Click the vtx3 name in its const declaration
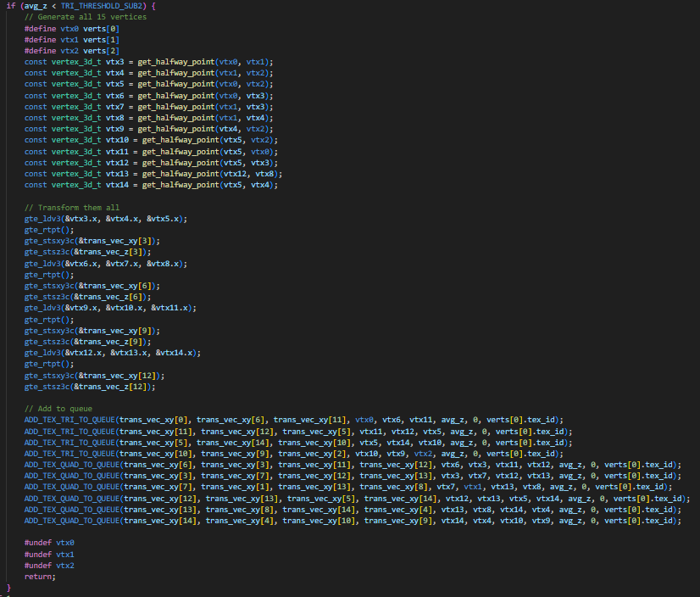This screenshot has height=597, width=700. tap(114, 62)
